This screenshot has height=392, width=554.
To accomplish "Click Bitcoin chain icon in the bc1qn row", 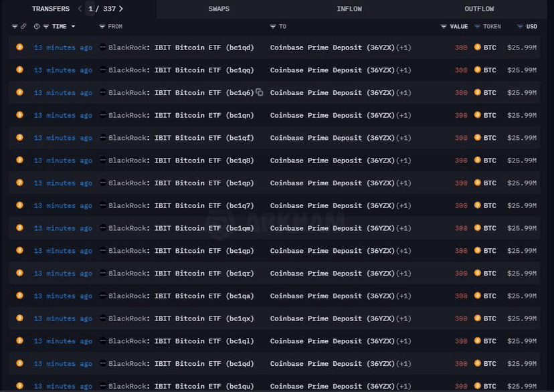I will coord(20,115).
